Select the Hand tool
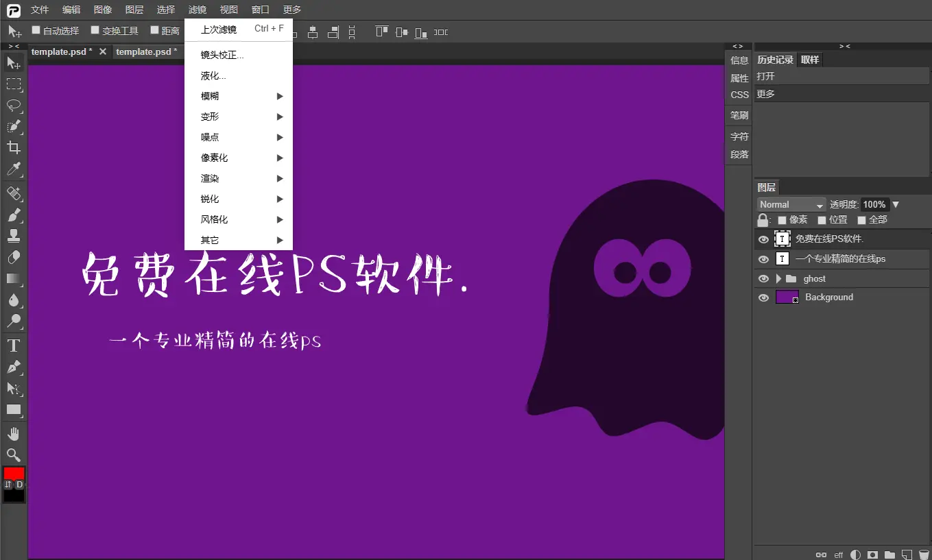932x560 pixels. point(14,433)
